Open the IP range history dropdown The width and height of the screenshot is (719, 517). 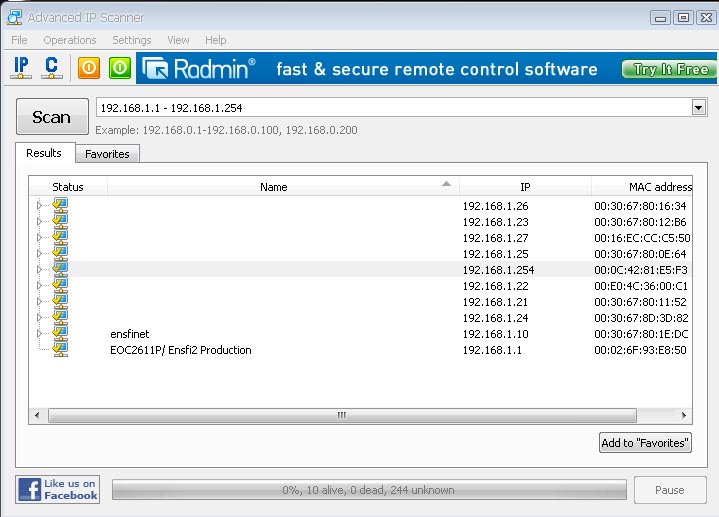698,108
